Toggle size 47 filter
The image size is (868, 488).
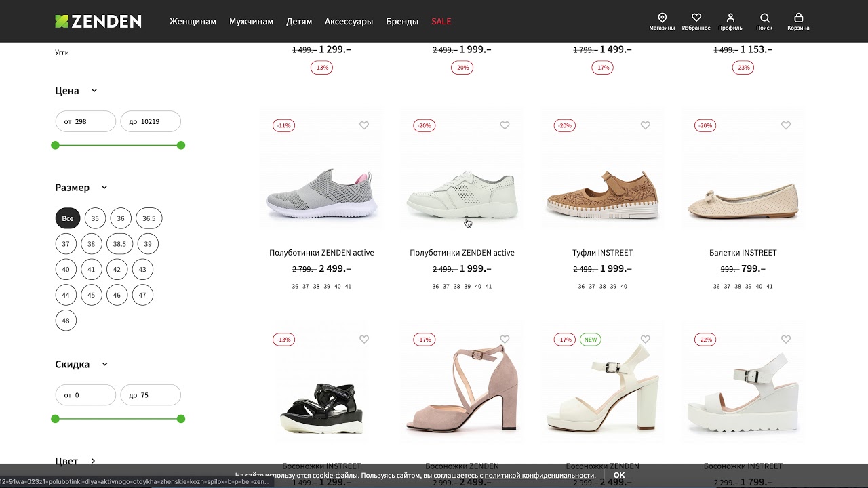[142, 295]
